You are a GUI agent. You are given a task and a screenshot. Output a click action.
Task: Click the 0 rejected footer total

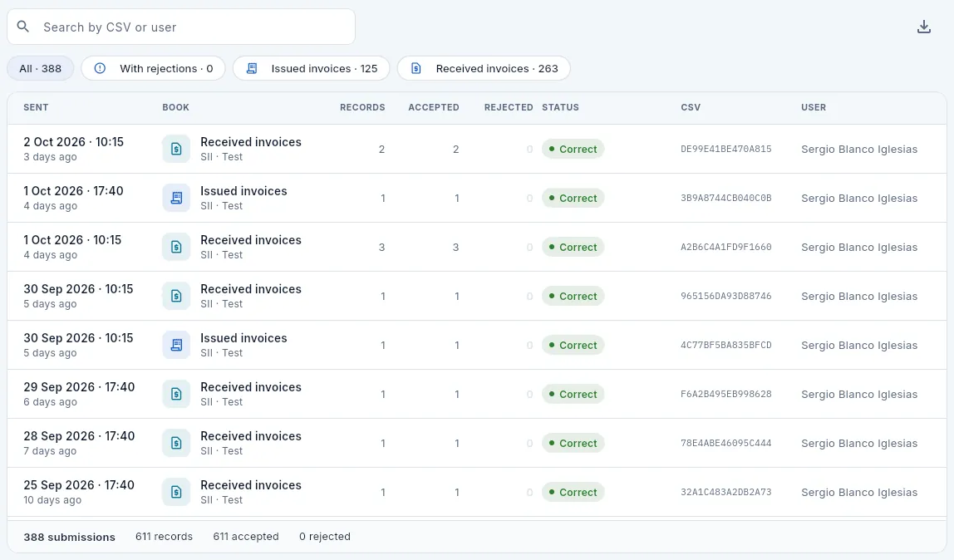pos(325,536)
